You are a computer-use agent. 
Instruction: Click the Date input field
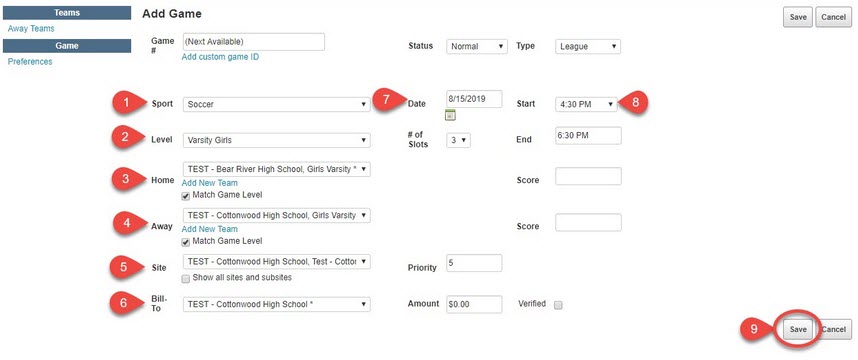(474, 99)
